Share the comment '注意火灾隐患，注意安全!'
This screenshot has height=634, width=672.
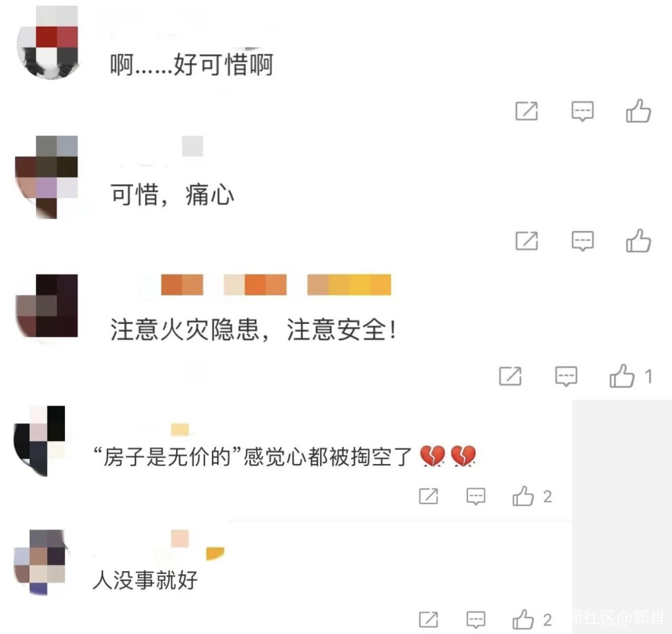coord(510,376)
